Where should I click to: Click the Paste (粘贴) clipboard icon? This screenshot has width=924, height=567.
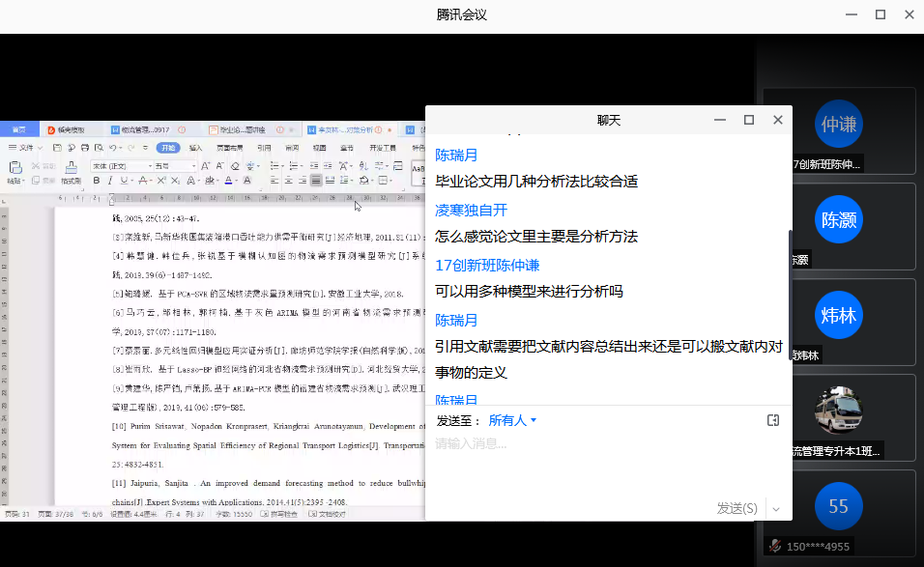click(14, 172)
